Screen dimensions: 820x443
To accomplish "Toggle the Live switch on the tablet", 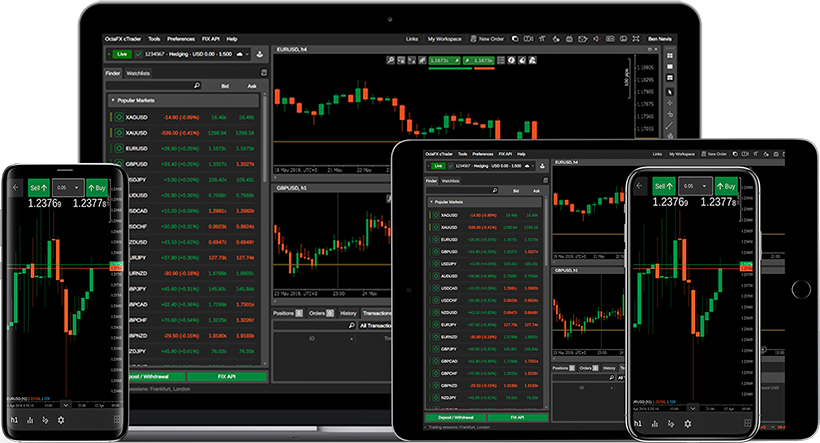I will (x=437, y=166).
